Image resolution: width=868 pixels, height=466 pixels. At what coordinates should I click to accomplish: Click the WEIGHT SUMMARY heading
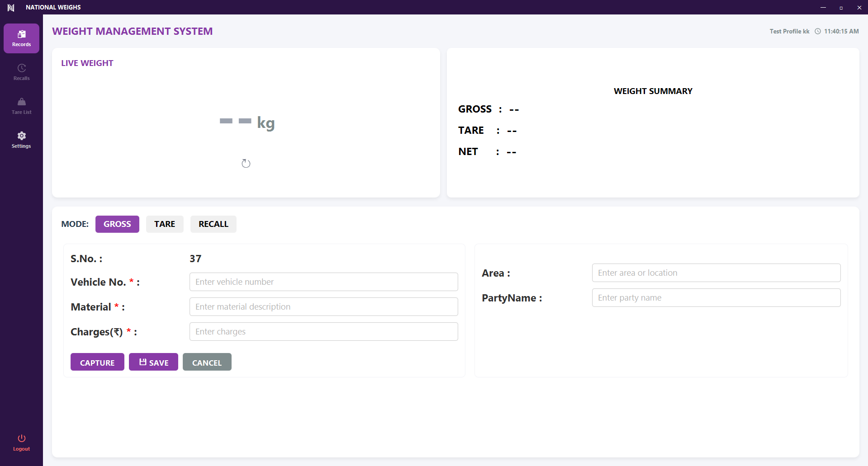click(653, 91)
